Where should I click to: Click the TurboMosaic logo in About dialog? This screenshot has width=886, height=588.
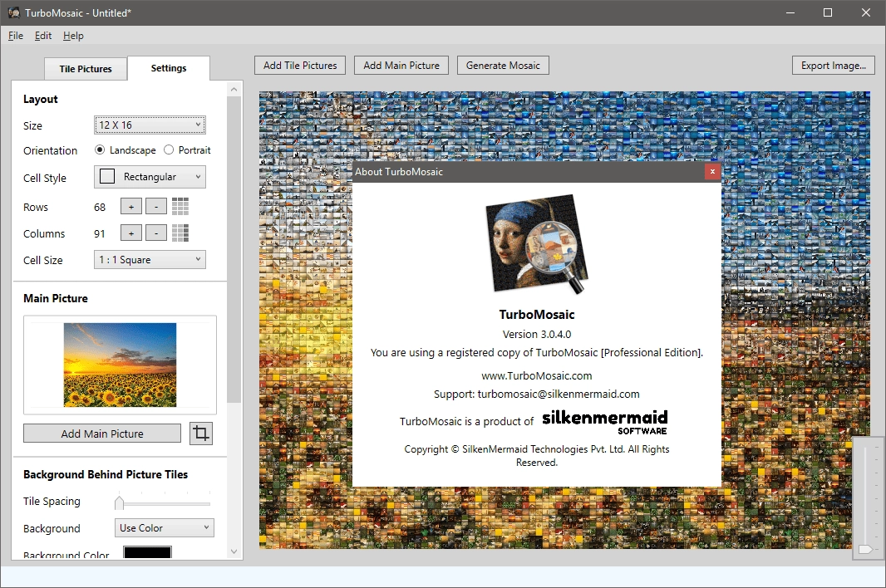point(537,244)
